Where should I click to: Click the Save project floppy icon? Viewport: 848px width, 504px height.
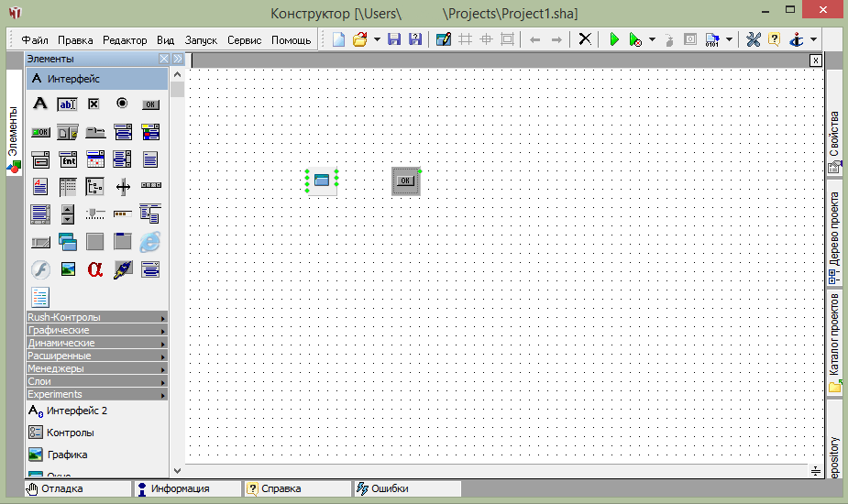394,39
